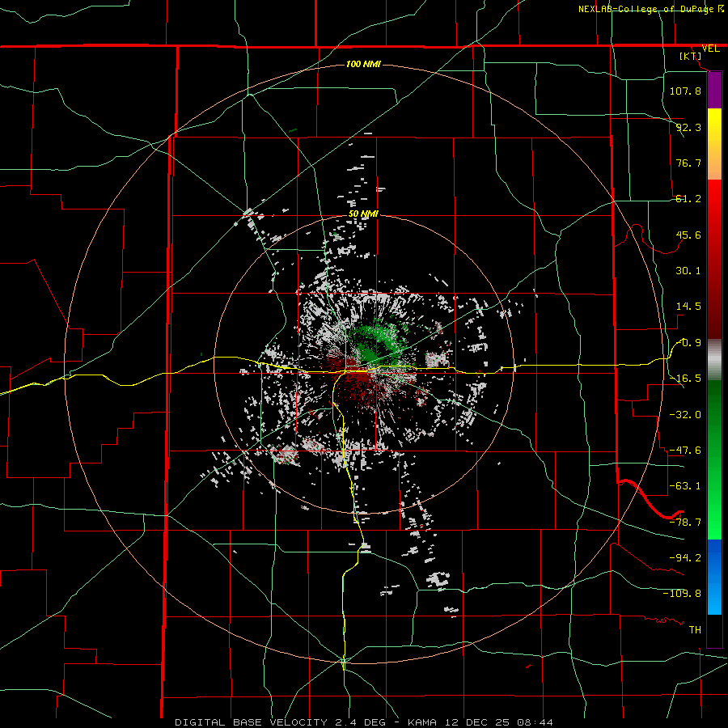This screenshot has width=728, height=728.
Task: Click the 45.6 velocity scale value
Action: 688,235
